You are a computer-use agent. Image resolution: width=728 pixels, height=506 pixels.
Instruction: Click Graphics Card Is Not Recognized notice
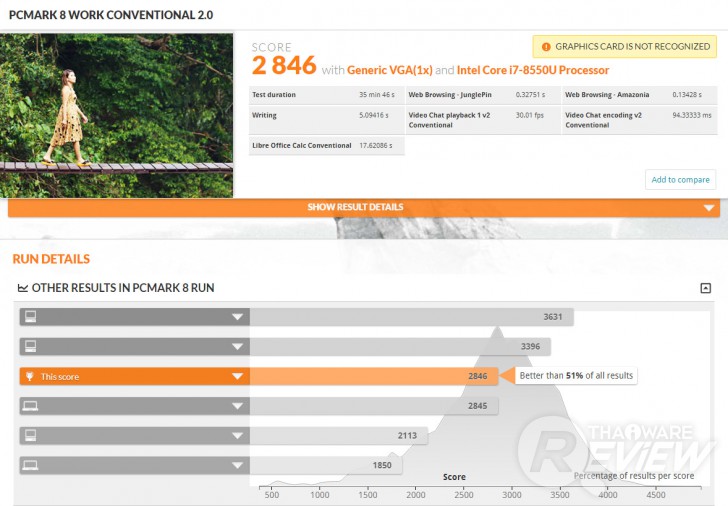pos(624,46)
